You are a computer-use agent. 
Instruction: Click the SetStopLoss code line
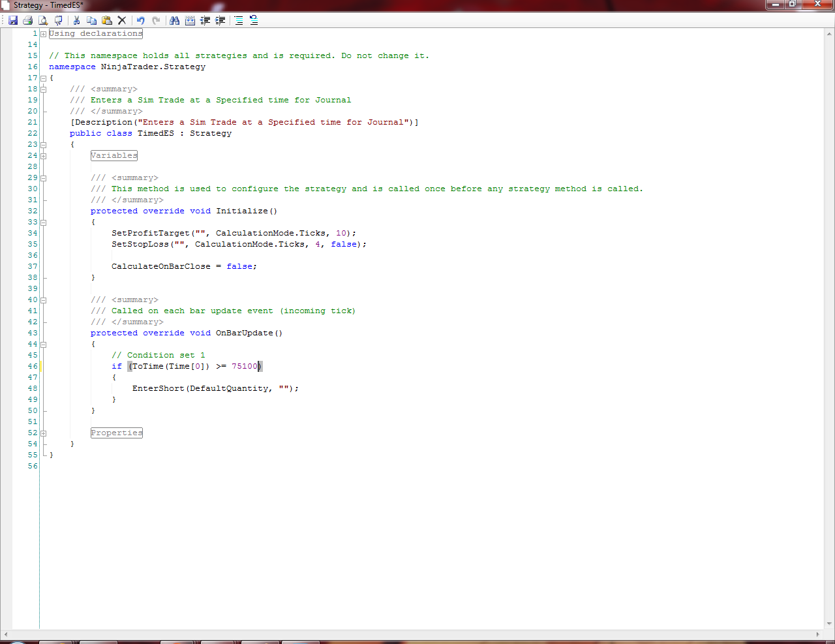coord(239,245)
